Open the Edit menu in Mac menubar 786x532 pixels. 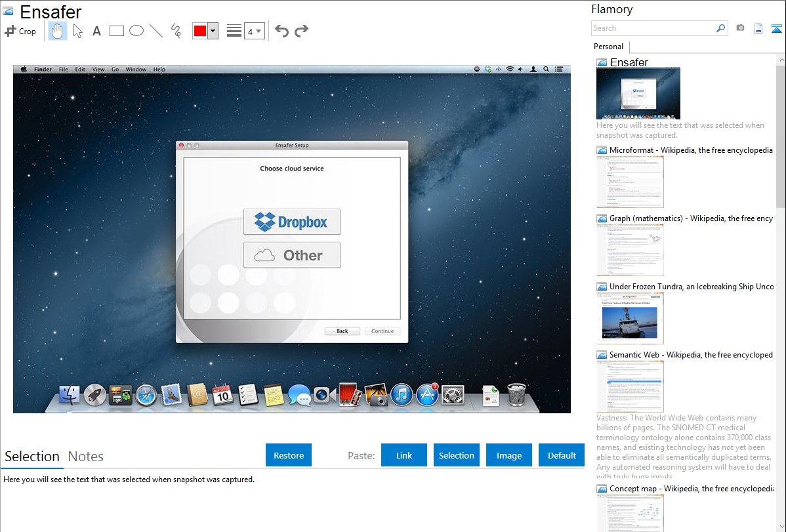[80, 69]
